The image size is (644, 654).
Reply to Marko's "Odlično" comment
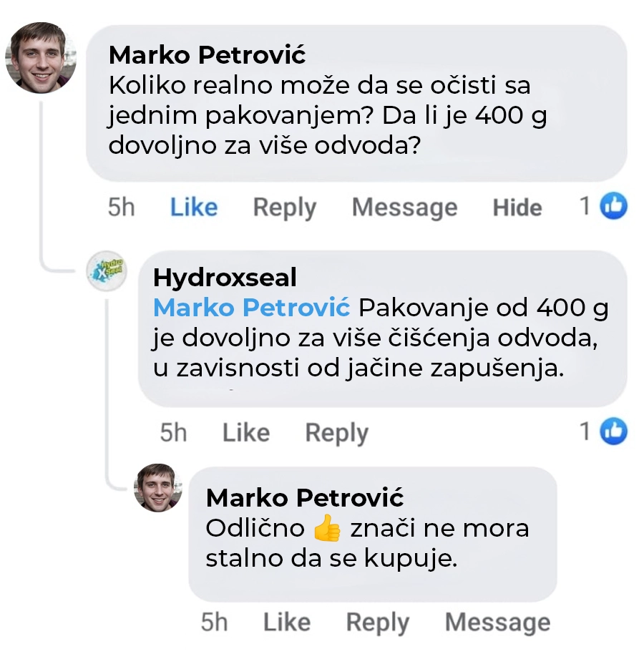coord(377,623)
